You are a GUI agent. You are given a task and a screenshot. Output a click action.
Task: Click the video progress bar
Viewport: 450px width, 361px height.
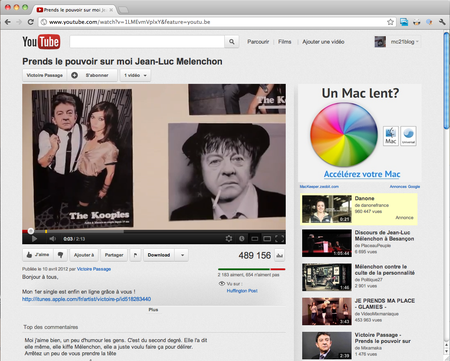pyautogui.click(x=154, y=231)
